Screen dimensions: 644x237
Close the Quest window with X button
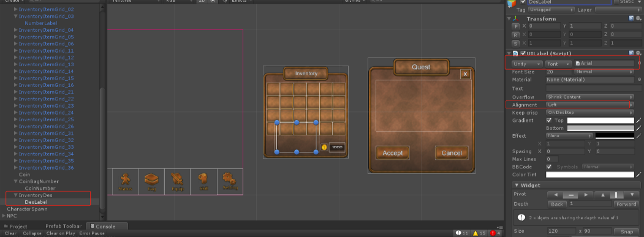(x=465, y=74)
